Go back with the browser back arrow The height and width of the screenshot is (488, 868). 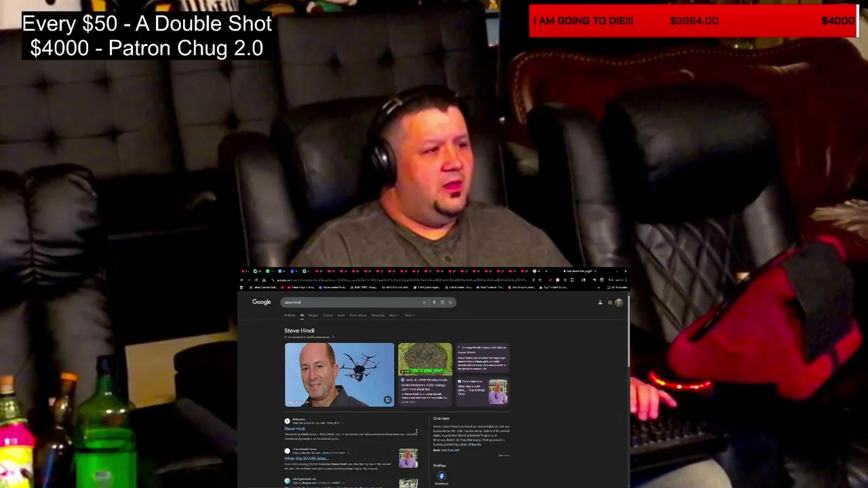[242, 280]
